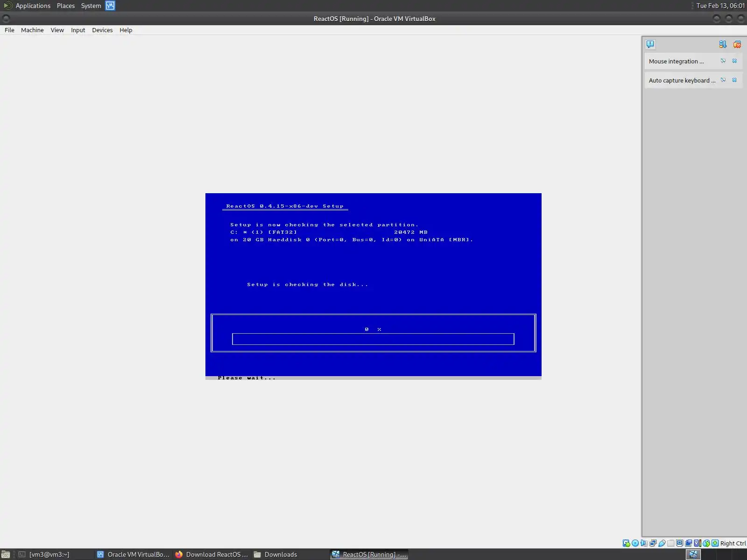
Task: Open the Machine menu
Action: 32,30
